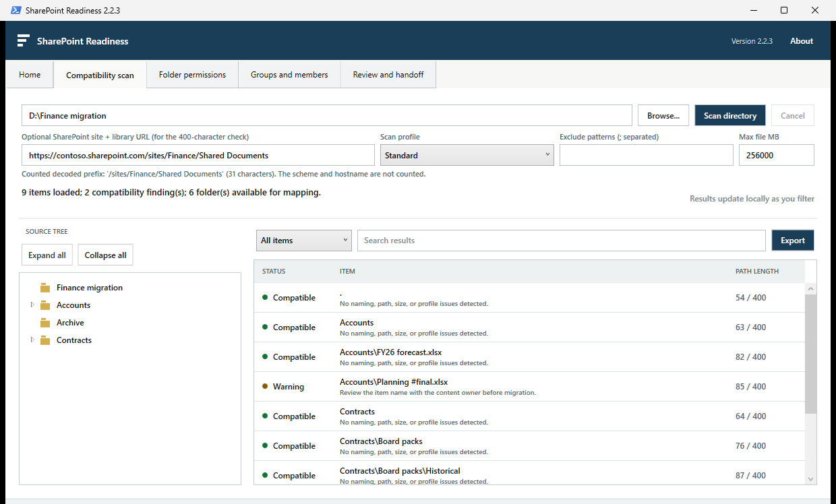
Task: Switch to the Home tab
Action: (30, 75)
